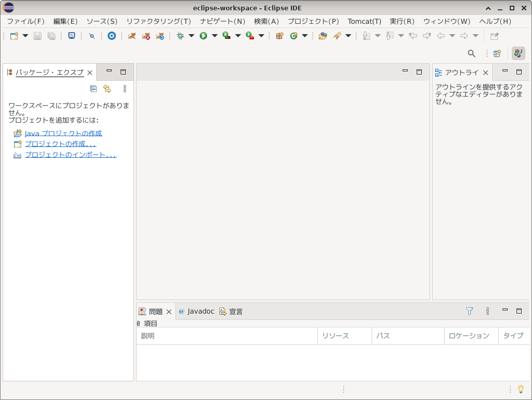Restart Tomcat with the blue-arrow cat icon
This screenshot has height=400, width=532.
[160, 36]
